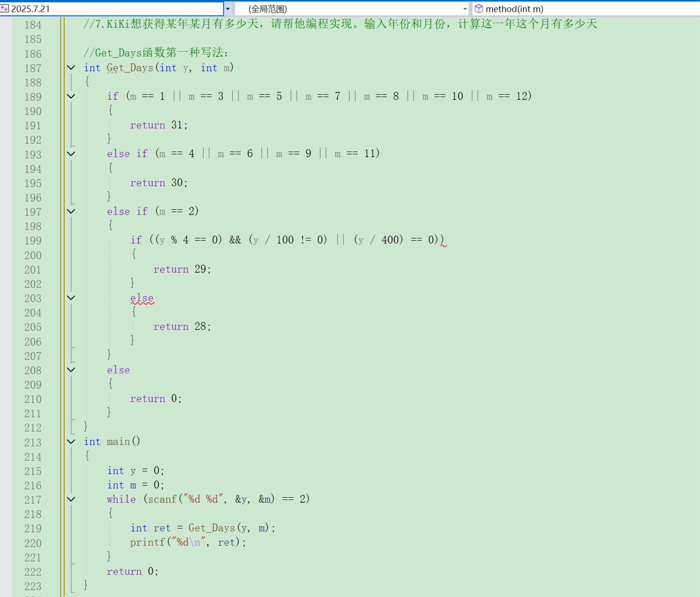Click the 'return 29;' statement
This screenshot has height=597, width=700.
(x=182, y=269)
